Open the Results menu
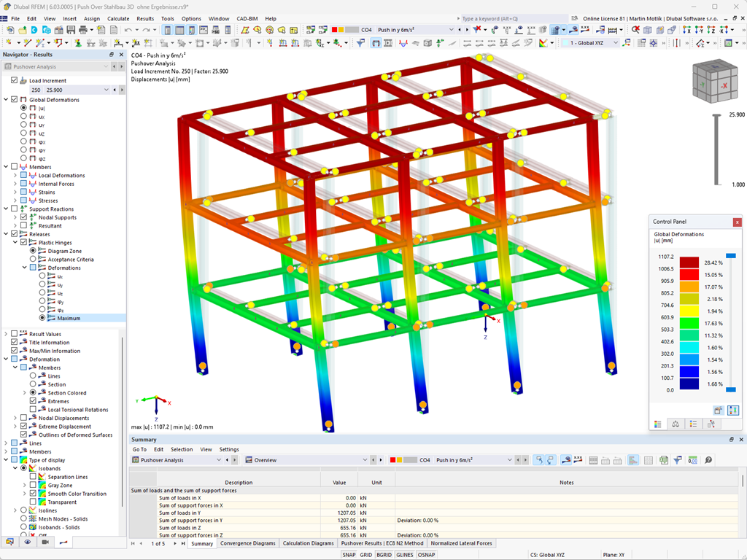747x560 pixels. click(x=145, y=18)
